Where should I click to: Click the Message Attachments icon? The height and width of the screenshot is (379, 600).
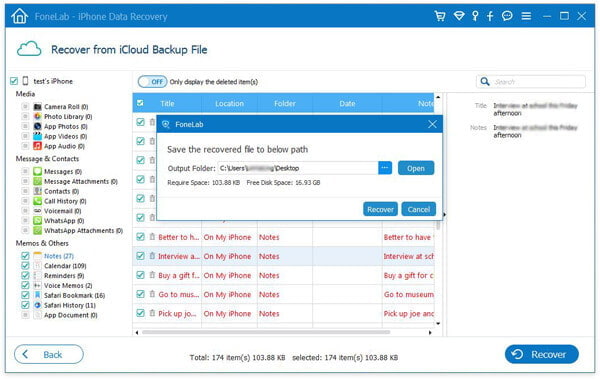coord(38,181)
